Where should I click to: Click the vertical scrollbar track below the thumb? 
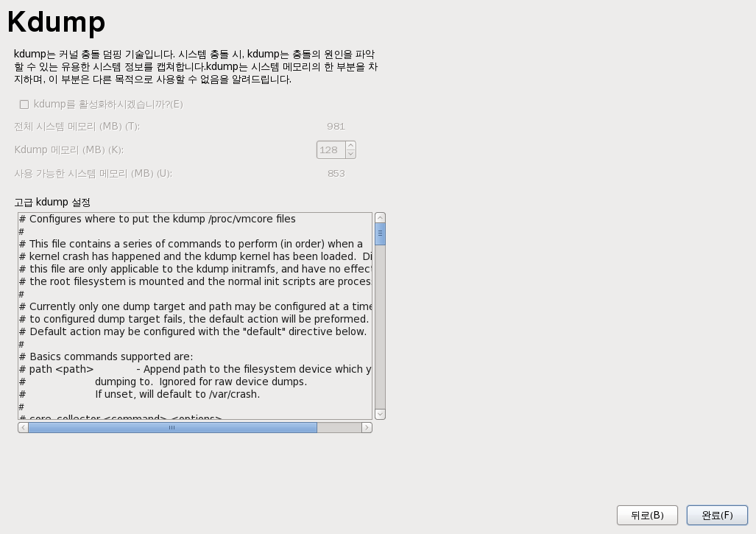380,327
